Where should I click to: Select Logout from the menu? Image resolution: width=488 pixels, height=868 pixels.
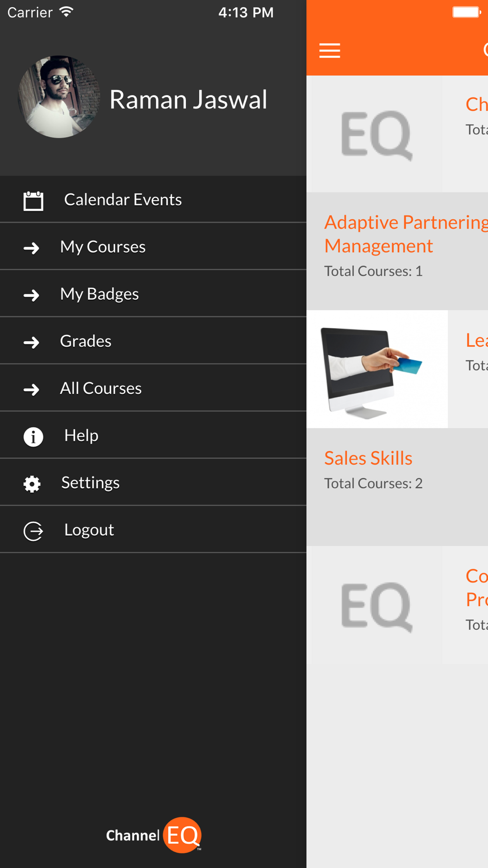(x=153, y=530)
